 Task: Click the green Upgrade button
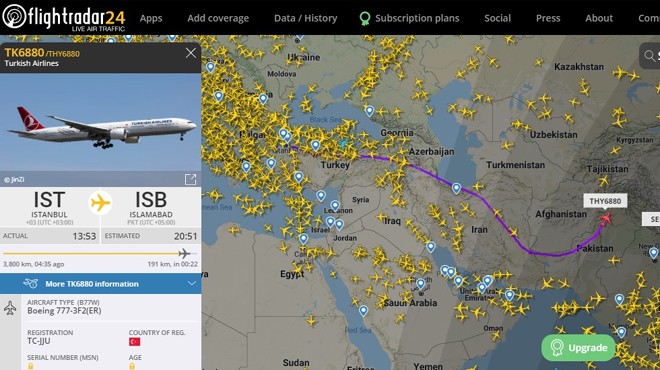click(578, 348)
